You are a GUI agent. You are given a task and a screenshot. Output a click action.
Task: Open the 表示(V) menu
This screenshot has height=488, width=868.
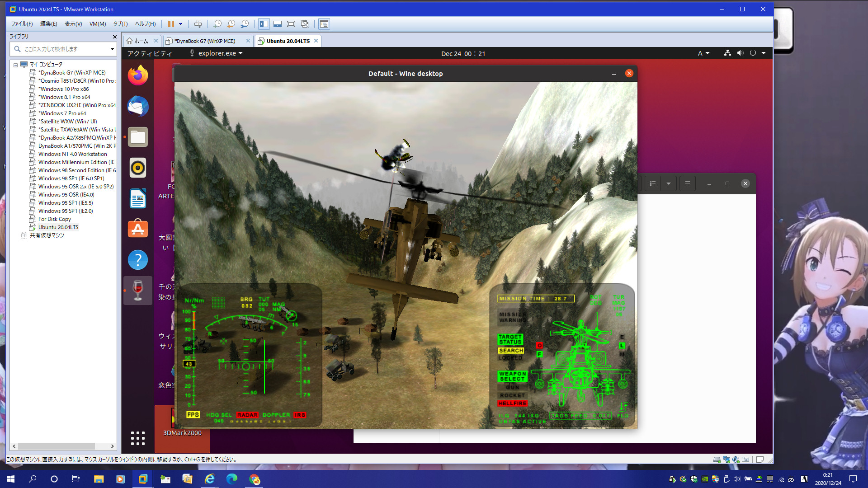pyautogui.click(x=73, y=24)
